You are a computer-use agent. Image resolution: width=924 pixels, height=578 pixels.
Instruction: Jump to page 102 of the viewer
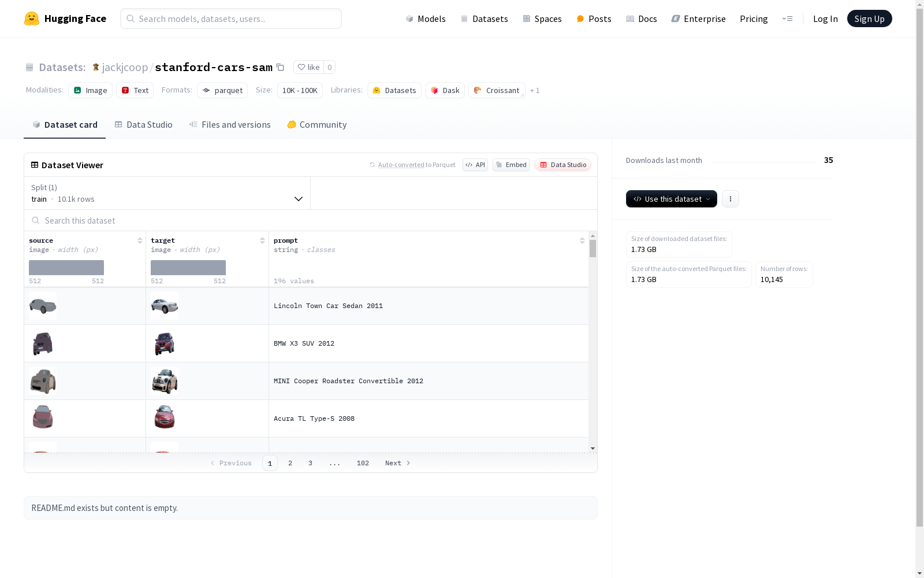(x=363, y=463)
